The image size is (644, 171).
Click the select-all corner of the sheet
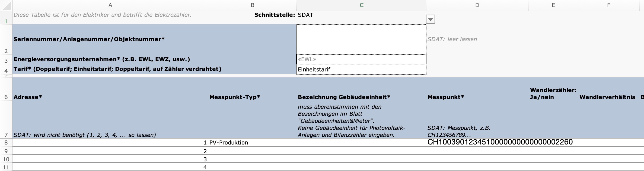[x=6, y=5]
